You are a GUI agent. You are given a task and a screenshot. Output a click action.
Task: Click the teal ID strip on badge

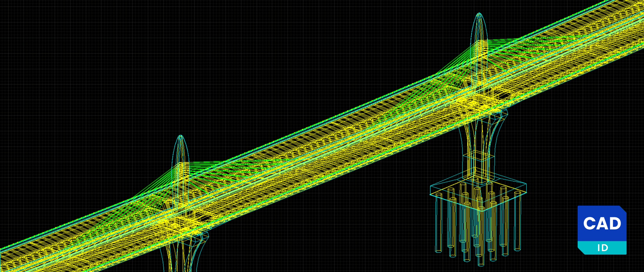point(602,248)
